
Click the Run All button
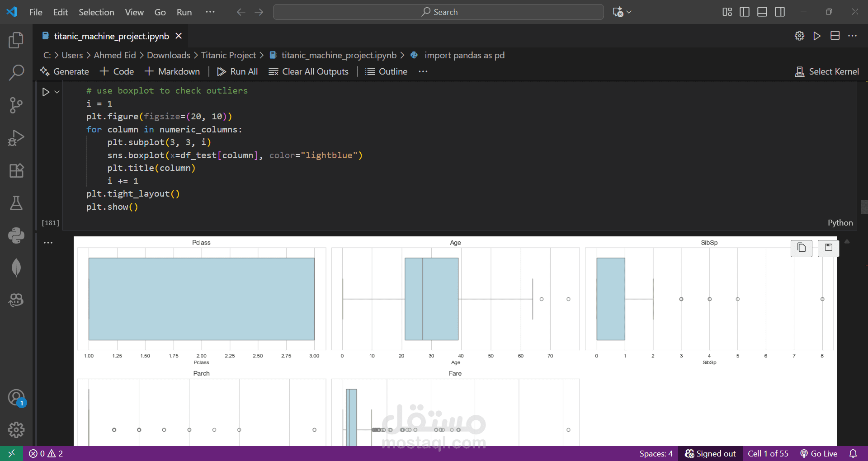(237, 71)
